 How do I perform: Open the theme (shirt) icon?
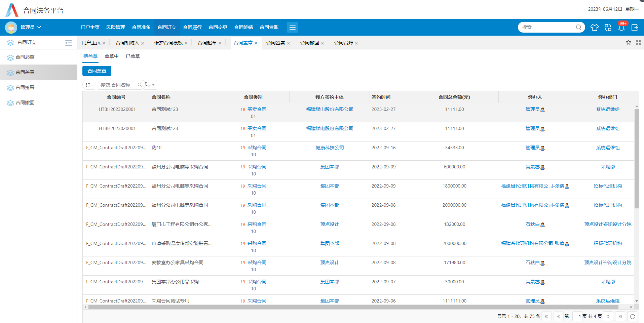(x=595, y=28)
